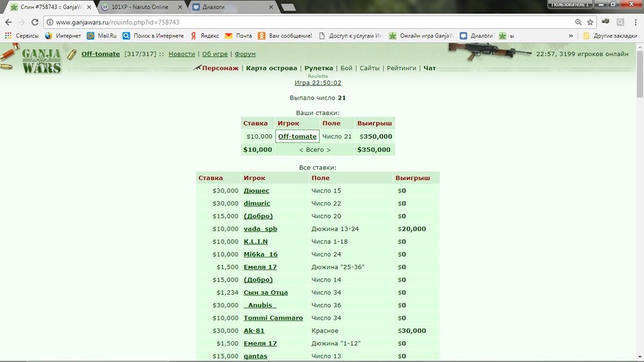644x362 pixels.
Task: Open the bookmark labeled ы
Action: (506, 36)
